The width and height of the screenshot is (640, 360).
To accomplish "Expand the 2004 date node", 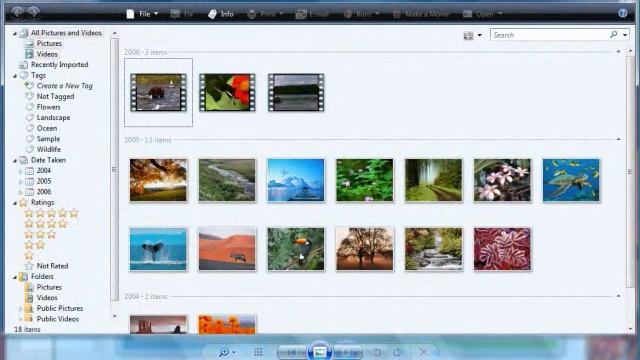I will pyautogui.click(x=21, y=171).
